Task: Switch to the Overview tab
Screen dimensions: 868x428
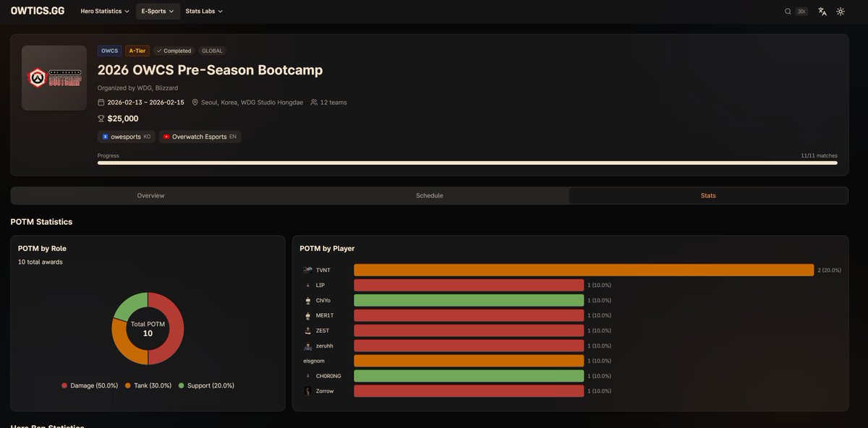Action: point(151,196)
